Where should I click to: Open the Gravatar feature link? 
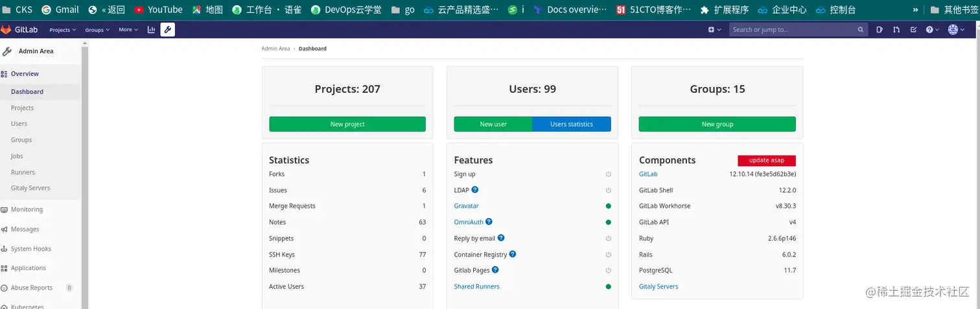pyautogui.click(x=467, y=206)
